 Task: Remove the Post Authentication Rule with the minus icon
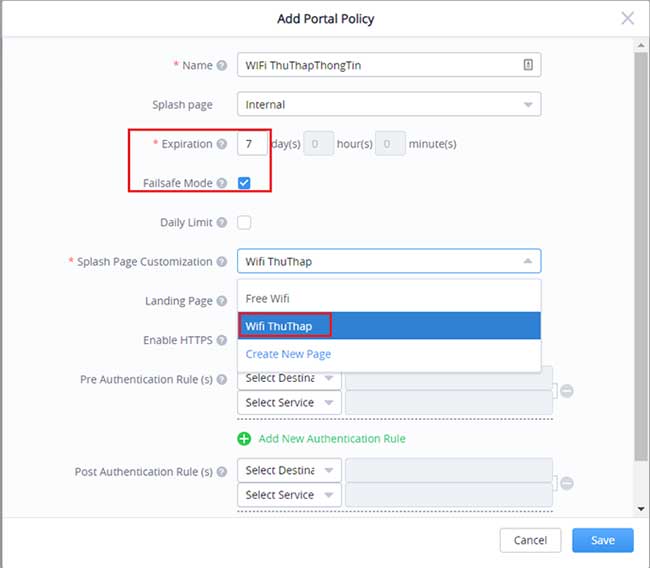point(566,483)
